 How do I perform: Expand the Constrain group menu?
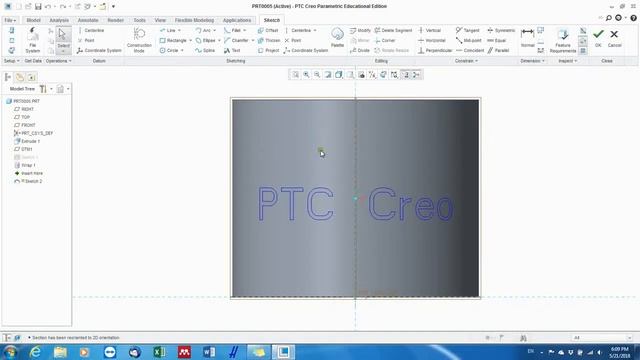click(466, 61)
